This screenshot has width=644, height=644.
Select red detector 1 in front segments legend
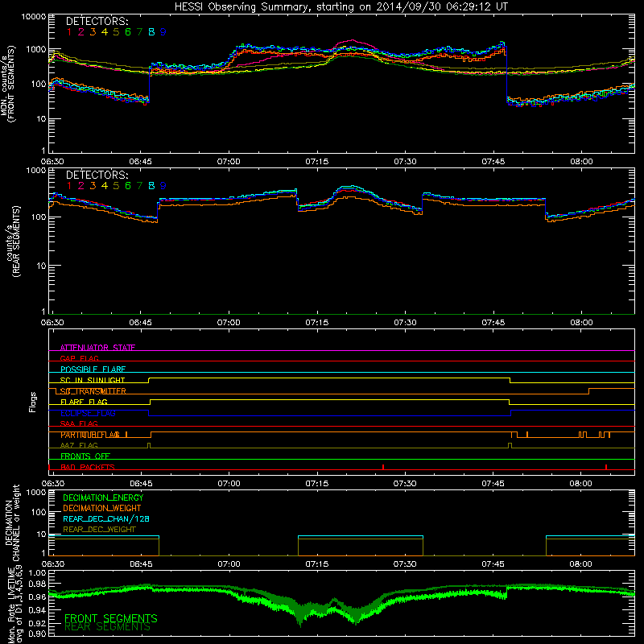(69, 32)
